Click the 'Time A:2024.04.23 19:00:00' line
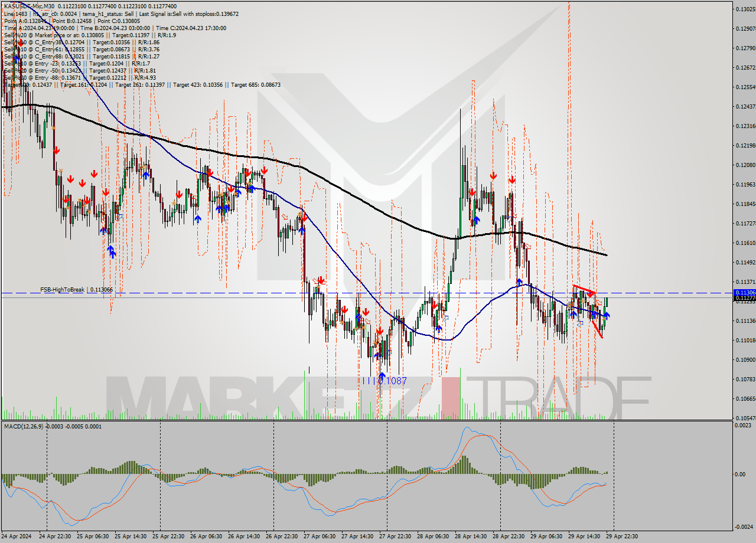The height and width of the screenshot is (543, 756). coord(39,28)
